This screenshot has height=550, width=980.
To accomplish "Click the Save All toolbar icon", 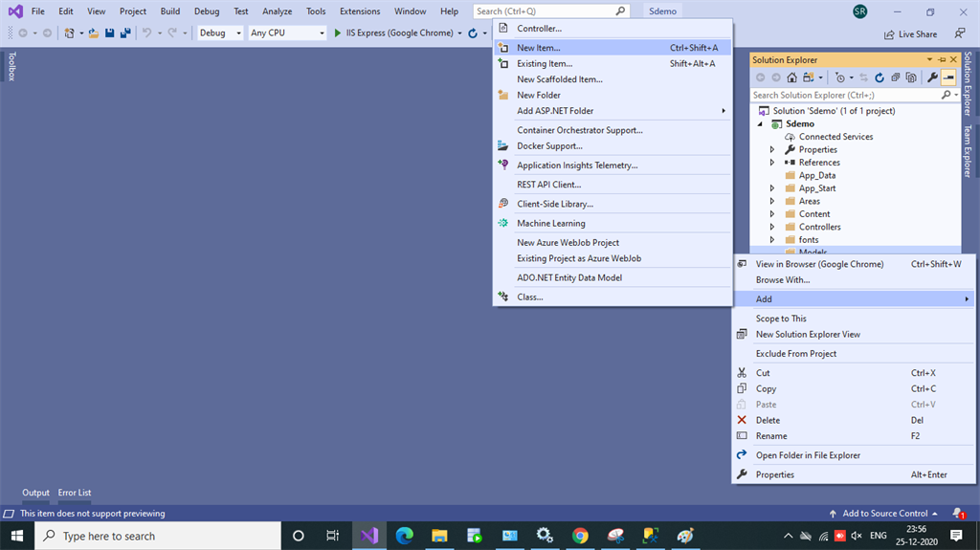I will 125,33.
